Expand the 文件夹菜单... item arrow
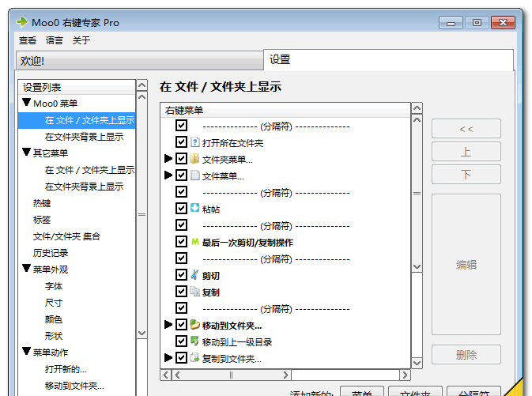Screen dimensions: 532x396 (168, 158)
